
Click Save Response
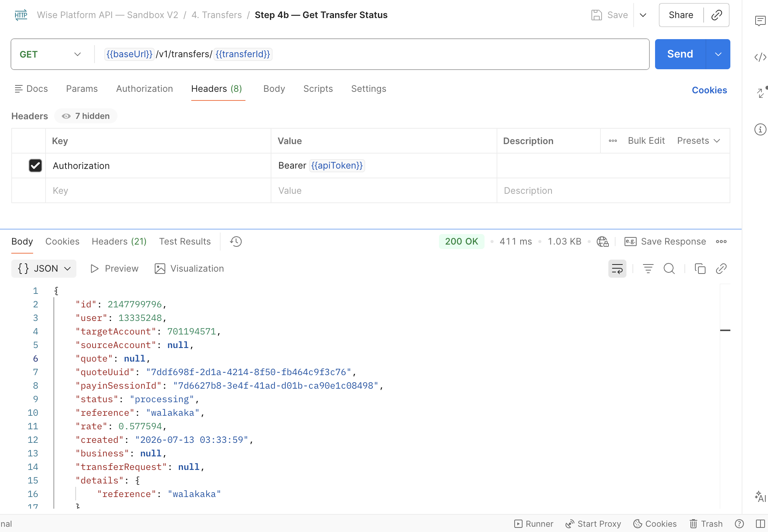click(666, 242)
